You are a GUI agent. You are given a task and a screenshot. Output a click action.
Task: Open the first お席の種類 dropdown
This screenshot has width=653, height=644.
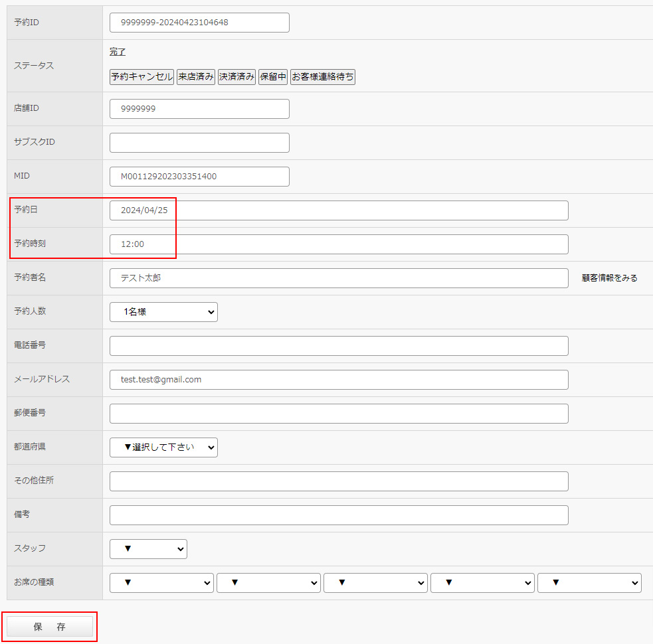click(x=161, y=583)
